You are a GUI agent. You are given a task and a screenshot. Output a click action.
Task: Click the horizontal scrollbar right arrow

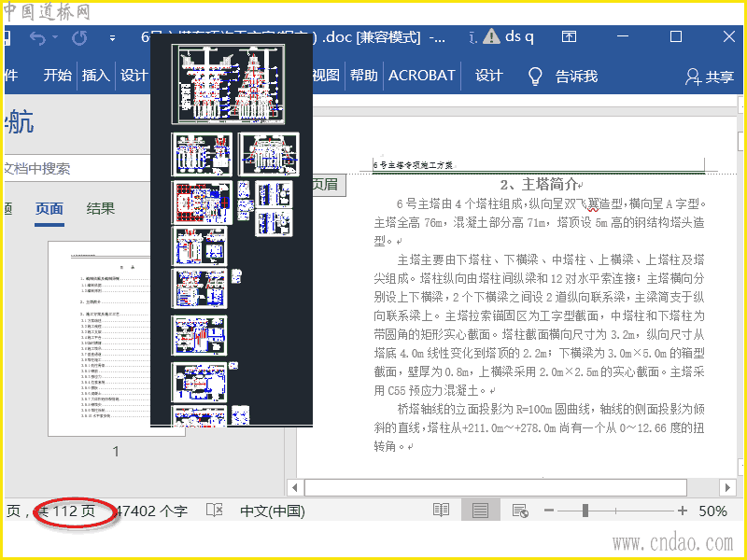pos(727,487)
